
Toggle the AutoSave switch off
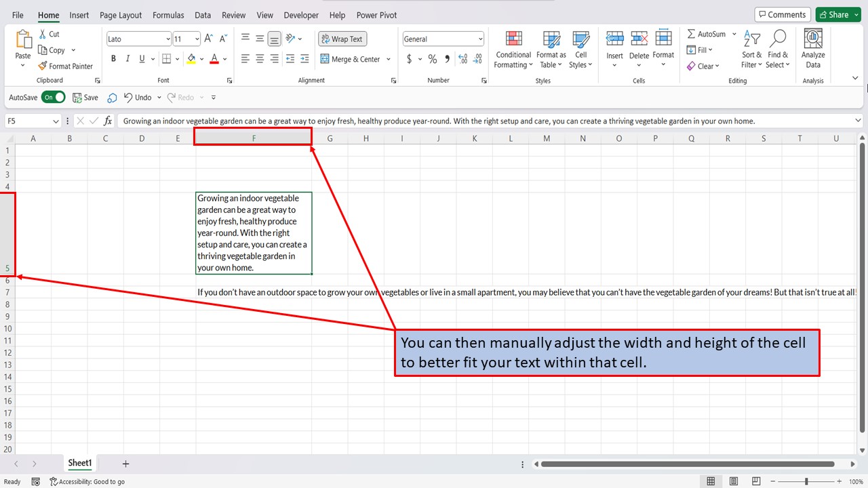click(x=53, y=97)
